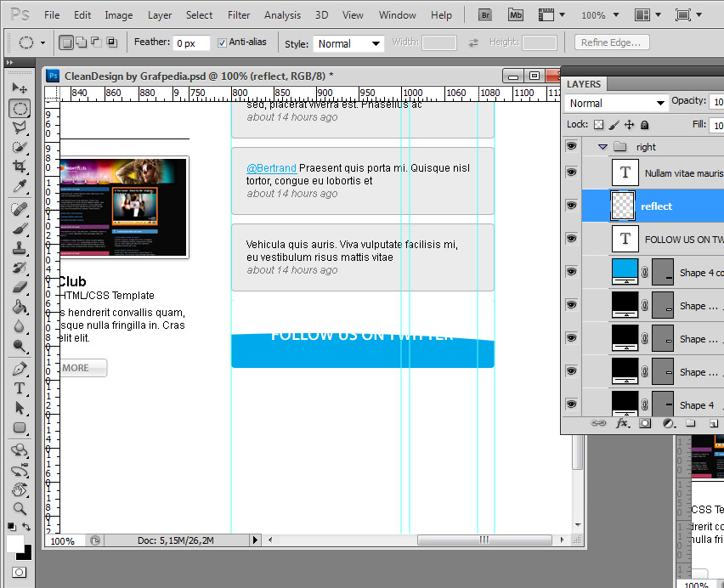Click the MORE button on canvas

click(83, 368)
